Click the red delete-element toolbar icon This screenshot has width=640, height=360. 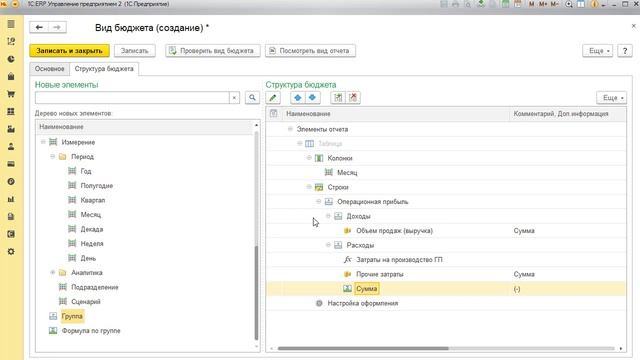353,98
